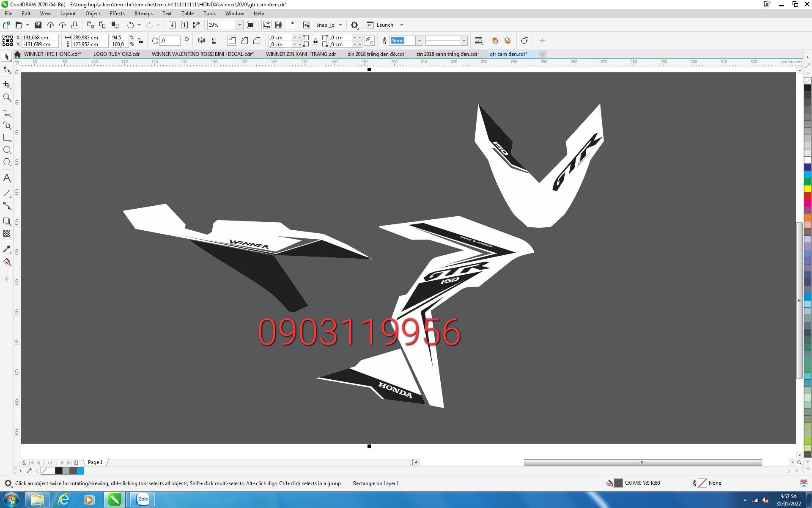Enable scalloped corner style
Viewport: 812px width, 508px height.
click(x=244, y=41)
